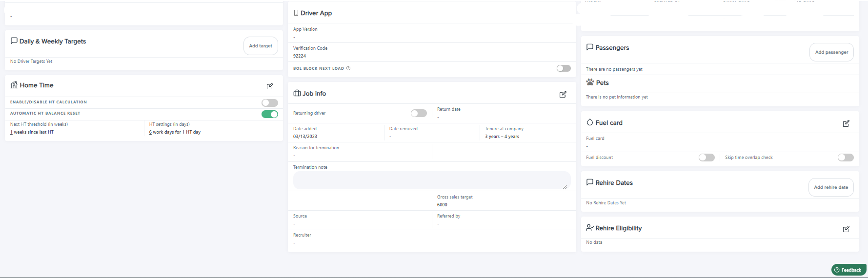Toggle the Fuel discount switch
The image size is (868, 278).
tap(707, 158)
